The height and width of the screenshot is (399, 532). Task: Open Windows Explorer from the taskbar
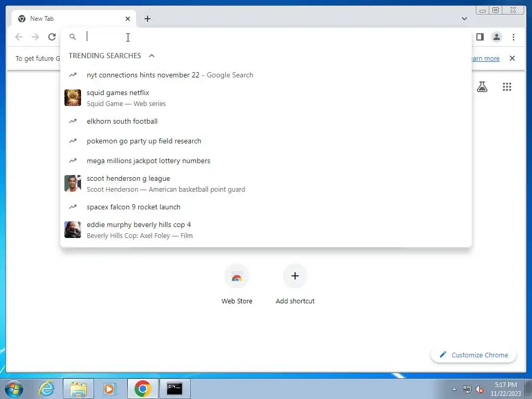tap(78, 389)
